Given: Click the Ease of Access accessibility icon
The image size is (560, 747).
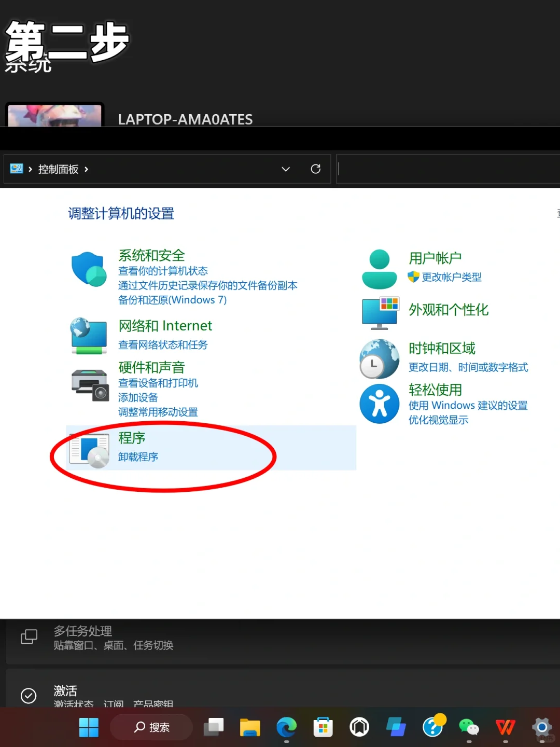Looking at the screenshot, I should (x=379, y=403).
